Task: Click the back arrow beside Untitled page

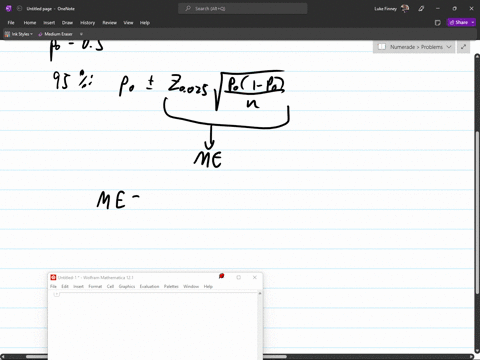Action: pos(19,9)
